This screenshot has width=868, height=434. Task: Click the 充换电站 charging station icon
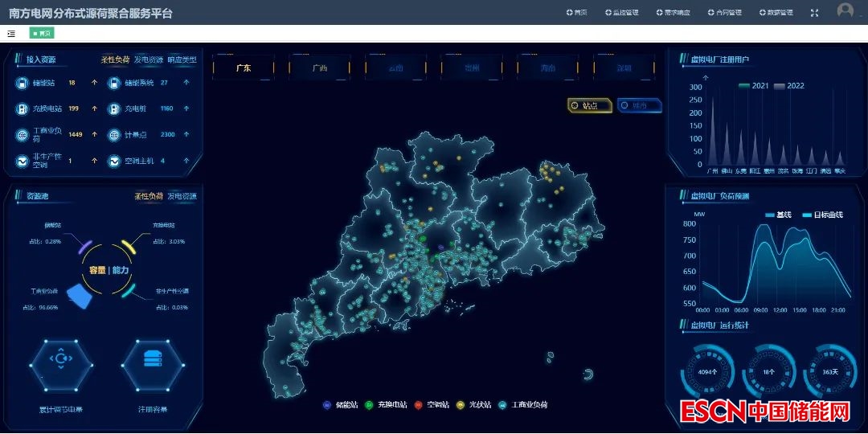coord(22,108)
